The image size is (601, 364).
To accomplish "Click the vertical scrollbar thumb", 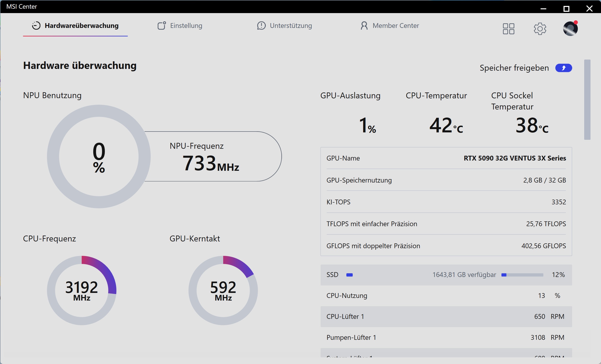I will pyautogui.click(x=587, y=100).
